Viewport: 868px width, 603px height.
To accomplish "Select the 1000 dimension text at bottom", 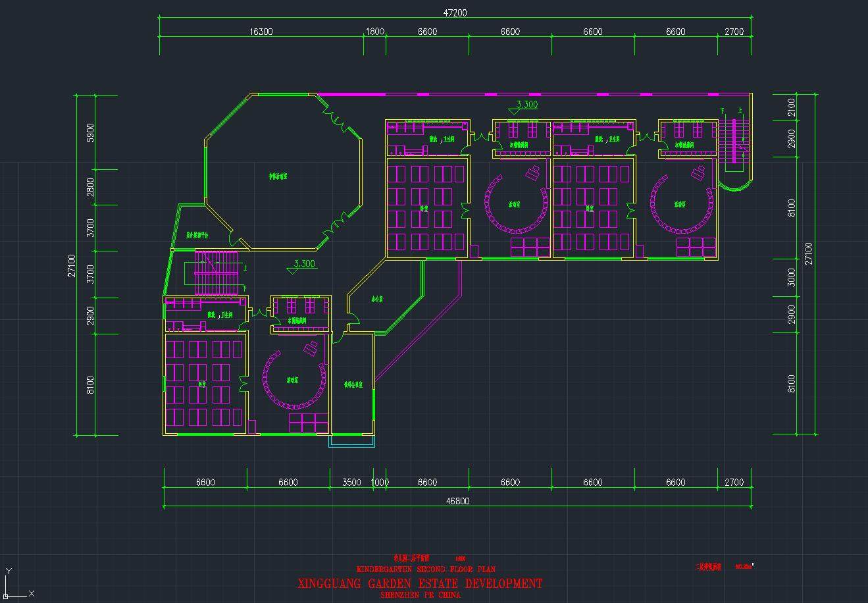I will click(x=380, y=483).
